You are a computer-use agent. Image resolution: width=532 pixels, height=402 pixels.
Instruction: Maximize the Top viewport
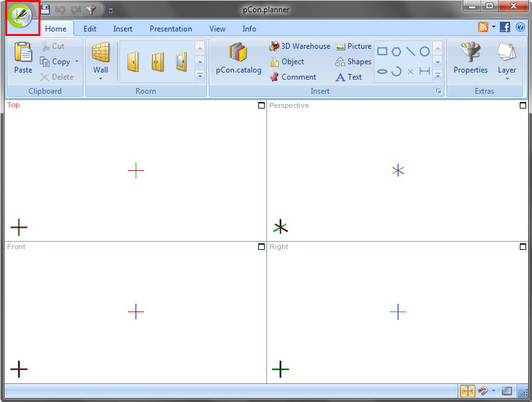pos(262,105)
